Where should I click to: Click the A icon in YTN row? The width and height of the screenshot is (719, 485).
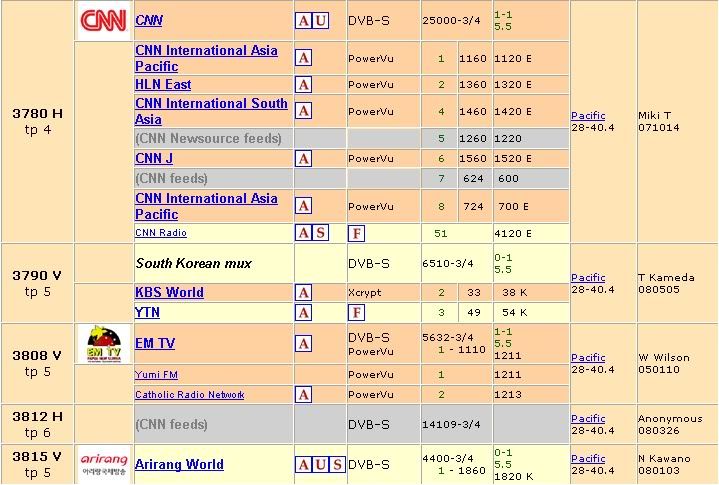click(304, 313)
